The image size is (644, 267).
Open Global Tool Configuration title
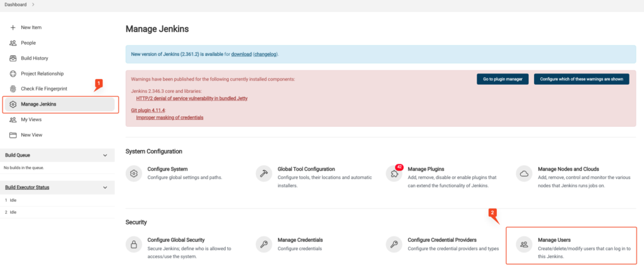tap(306, 169)
